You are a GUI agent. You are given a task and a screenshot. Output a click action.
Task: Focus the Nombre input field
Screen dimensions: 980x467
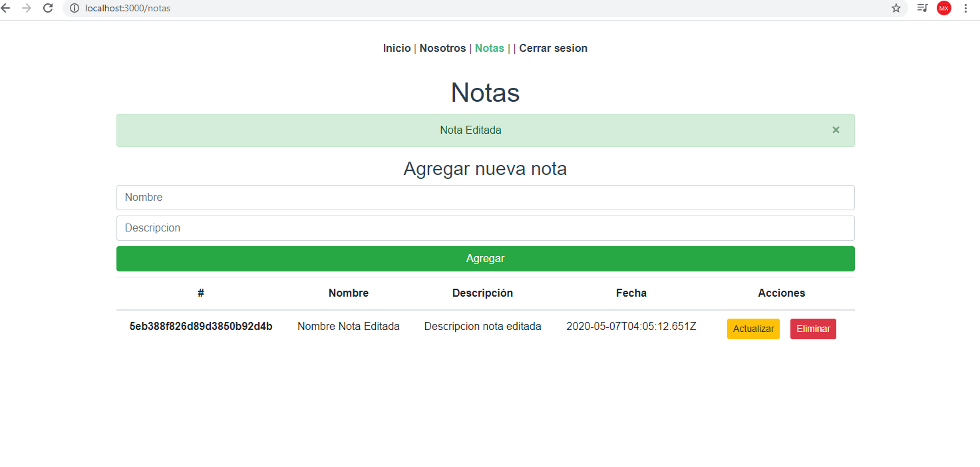(485, 197)
